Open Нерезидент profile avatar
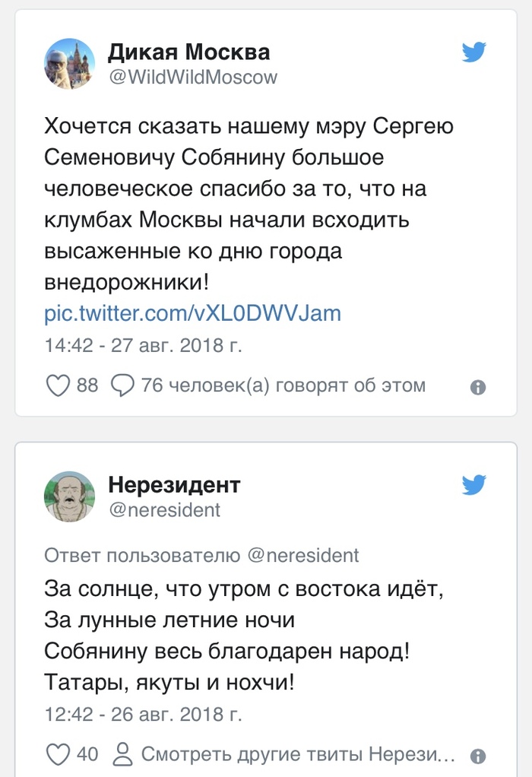 click(x=70, y=496)
